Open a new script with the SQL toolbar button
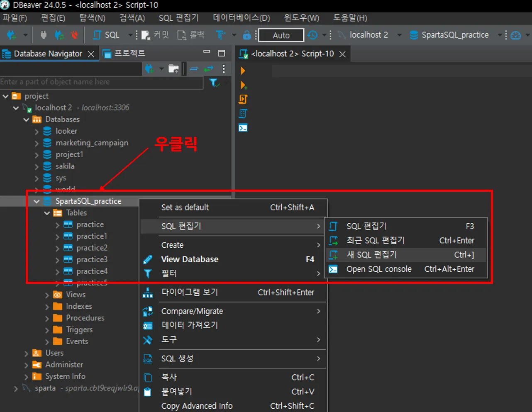532x412 pixels. coord(106,35)
